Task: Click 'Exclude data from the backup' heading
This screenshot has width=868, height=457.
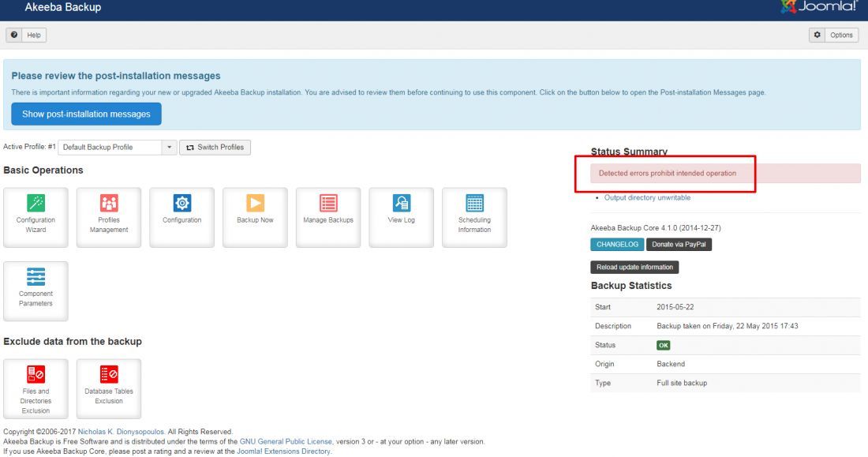Action: point(73,342)
